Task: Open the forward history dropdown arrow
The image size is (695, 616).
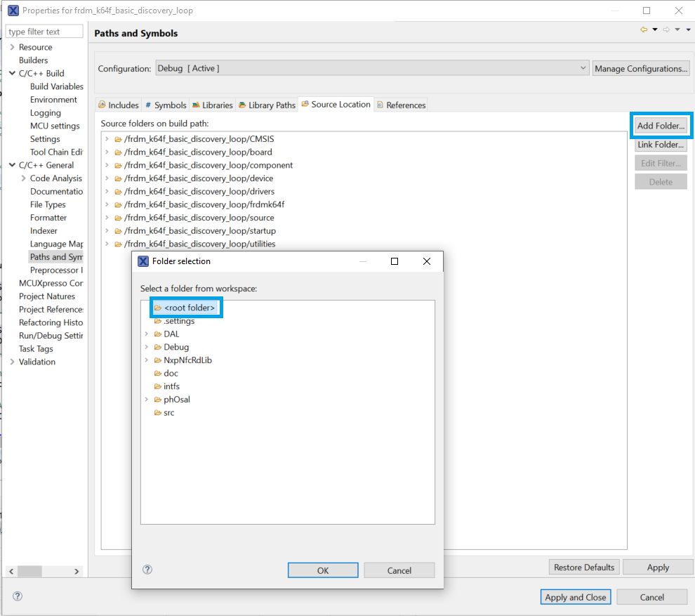Action: 677,30
